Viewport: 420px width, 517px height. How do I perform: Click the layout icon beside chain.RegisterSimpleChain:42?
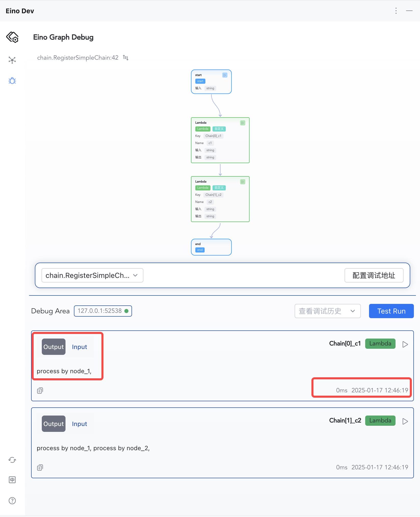126,58
